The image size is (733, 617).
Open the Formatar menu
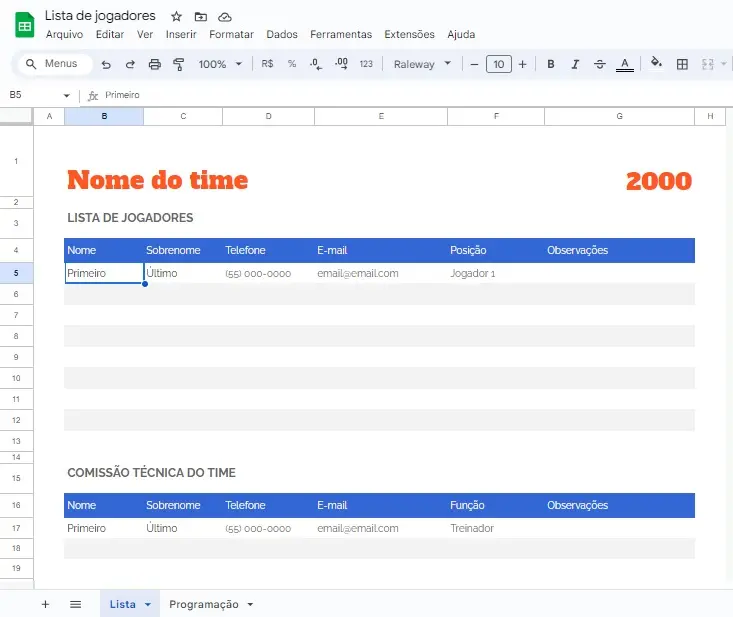point(231,35)
